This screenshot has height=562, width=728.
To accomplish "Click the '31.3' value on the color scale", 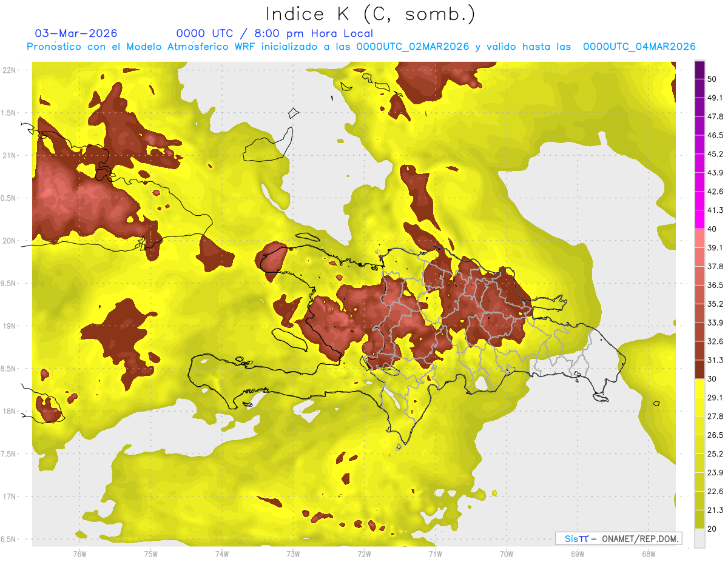I will tap(715, 360).
